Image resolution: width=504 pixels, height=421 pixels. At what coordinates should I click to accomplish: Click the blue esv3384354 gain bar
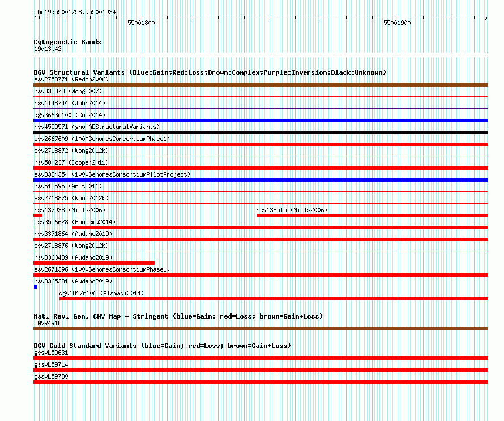pyautogui.click(x=260, y=180)
